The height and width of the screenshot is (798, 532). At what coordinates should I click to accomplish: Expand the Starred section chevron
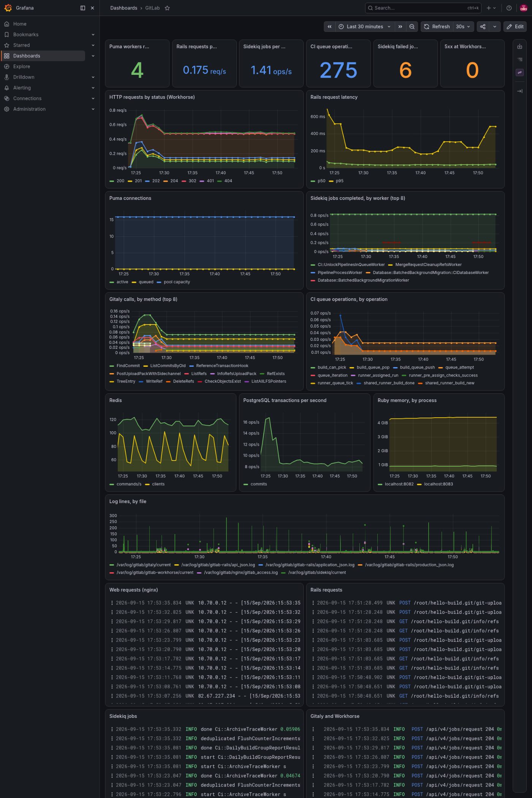93,45
